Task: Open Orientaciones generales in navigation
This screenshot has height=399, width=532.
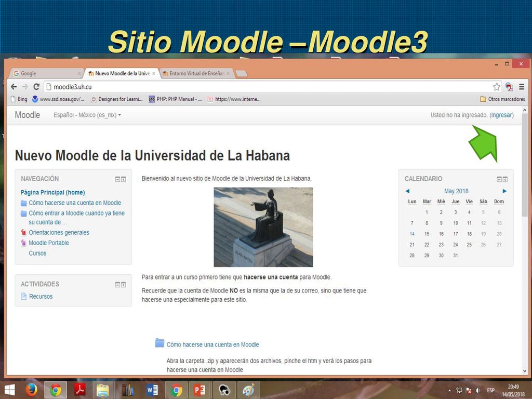Action: (59, 232)
